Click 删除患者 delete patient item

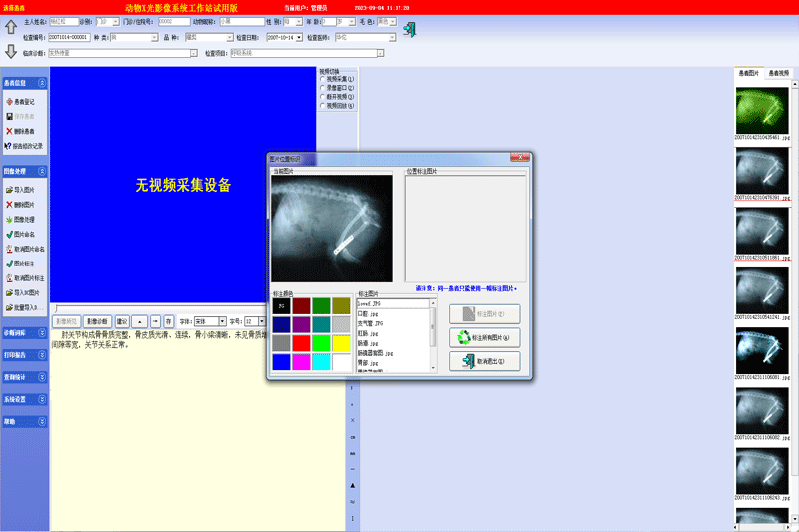[x=21, y=131]
